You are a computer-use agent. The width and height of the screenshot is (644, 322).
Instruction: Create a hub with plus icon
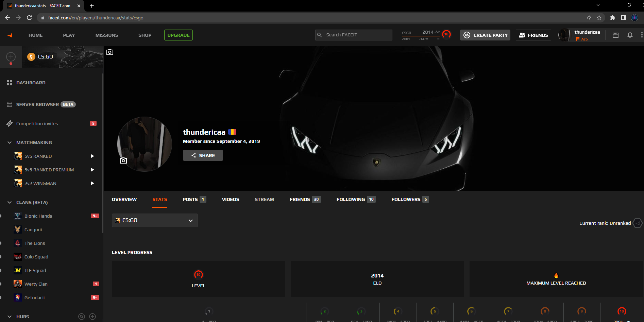(92, 317)
